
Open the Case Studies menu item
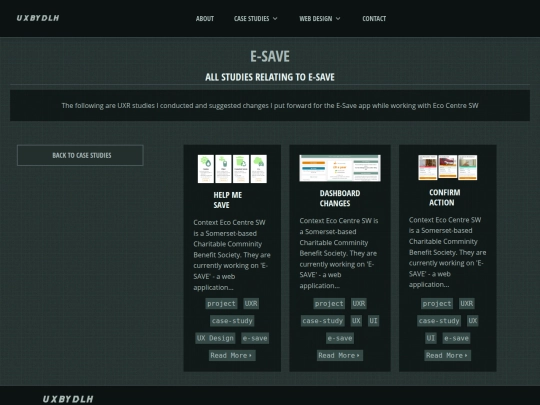pyautogui.click(x=251, y=19)
